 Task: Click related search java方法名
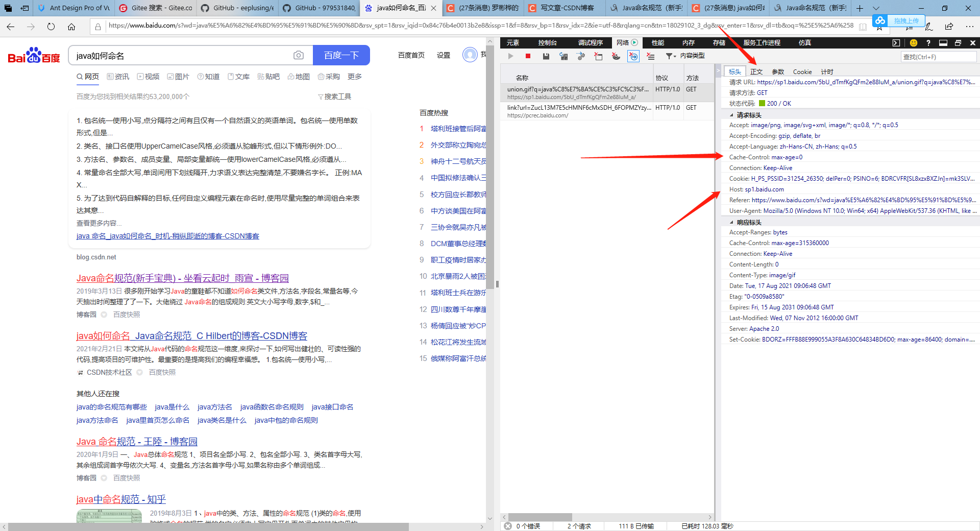[214, 407]
